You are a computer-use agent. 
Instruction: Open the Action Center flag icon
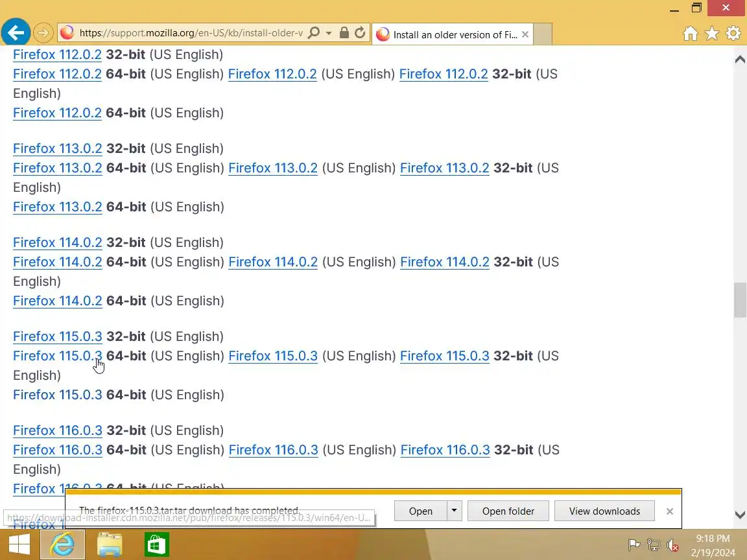tap(634, 544)
